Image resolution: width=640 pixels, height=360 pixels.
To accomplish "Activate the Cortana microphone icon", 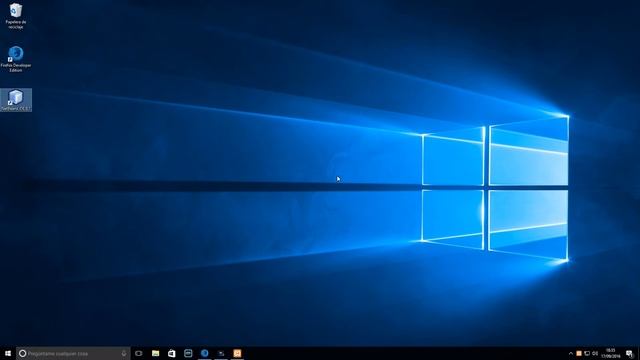I will 124,353.
